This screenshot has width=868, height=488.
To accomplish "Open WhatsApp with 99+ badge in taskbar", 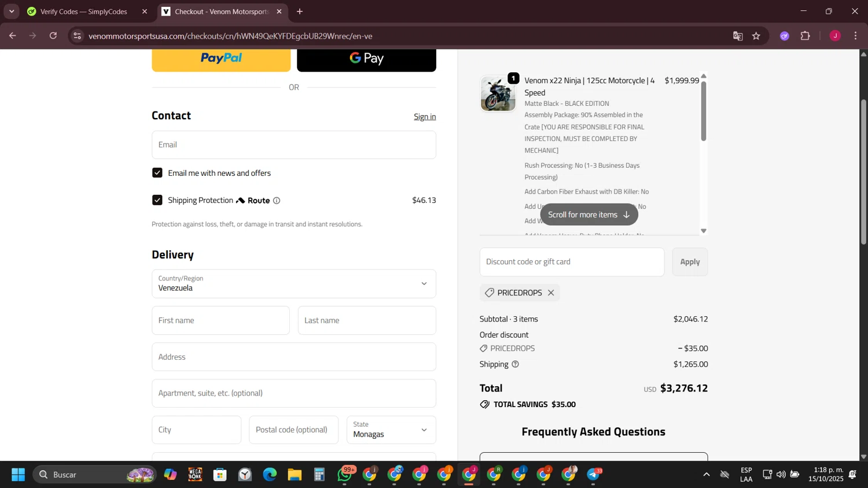I will [x=345, y=475].
